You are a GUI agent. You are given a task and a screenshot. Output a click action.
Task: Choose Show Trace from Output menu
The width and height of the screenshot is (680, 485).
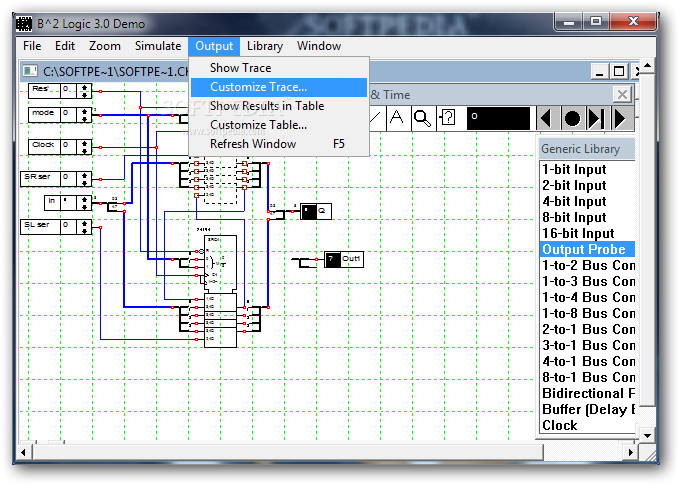pyautogui.click(x=279, y=68)
